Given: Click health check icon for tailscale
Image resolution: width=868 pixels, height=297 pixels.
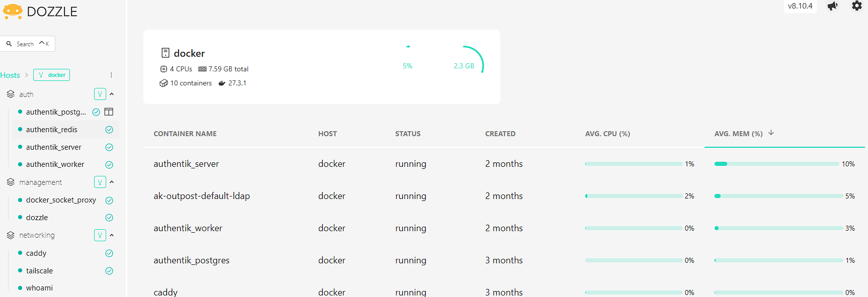Looking at the screenshot, I should coord(109,271).
